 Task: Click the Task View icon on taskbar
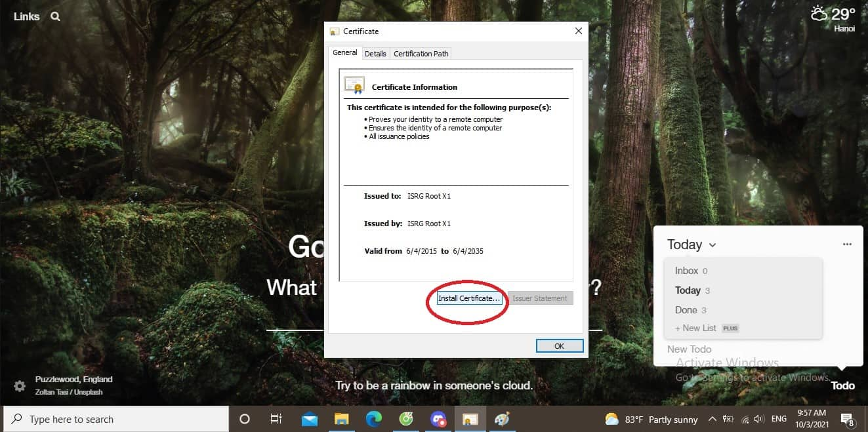(x=276, y=419)
